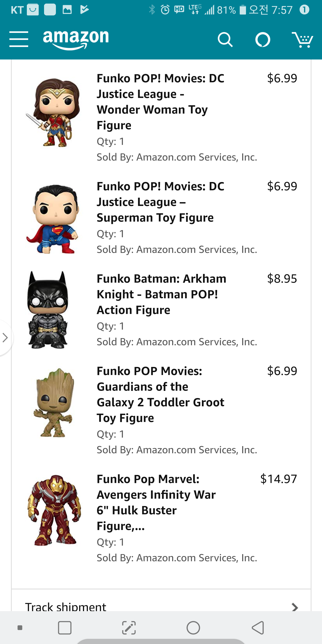Tap the screenshot edit icon in navigation bar
This screenshot has height=644, width=322.
click(x=129, y=628)
